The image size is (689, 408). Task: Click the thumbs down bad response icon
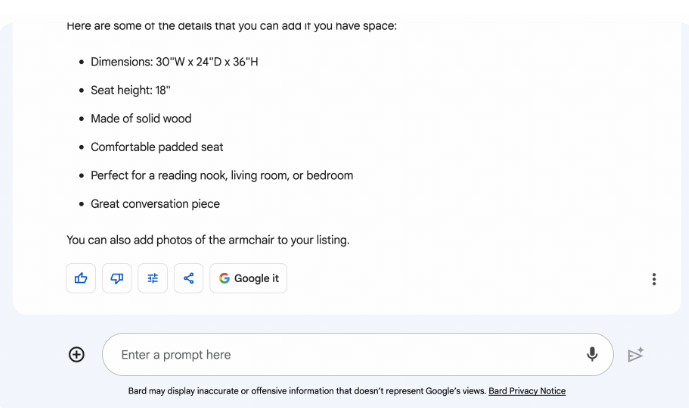coord(117,278)
